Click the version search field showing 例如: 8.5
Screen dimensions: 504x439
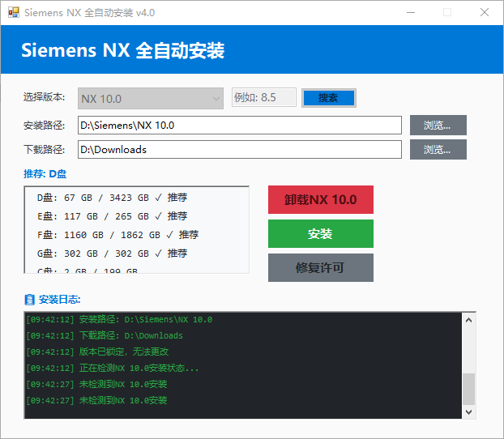pyautogui.click(x=264, y=97)
